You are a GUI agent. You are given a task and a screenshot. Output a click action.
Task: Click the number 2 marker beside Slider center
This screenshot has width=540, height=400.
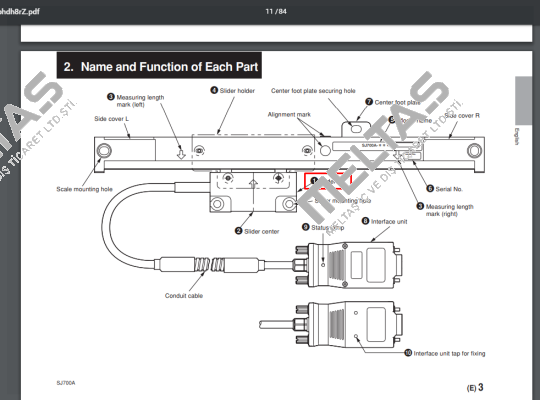(x=238, y=230)
